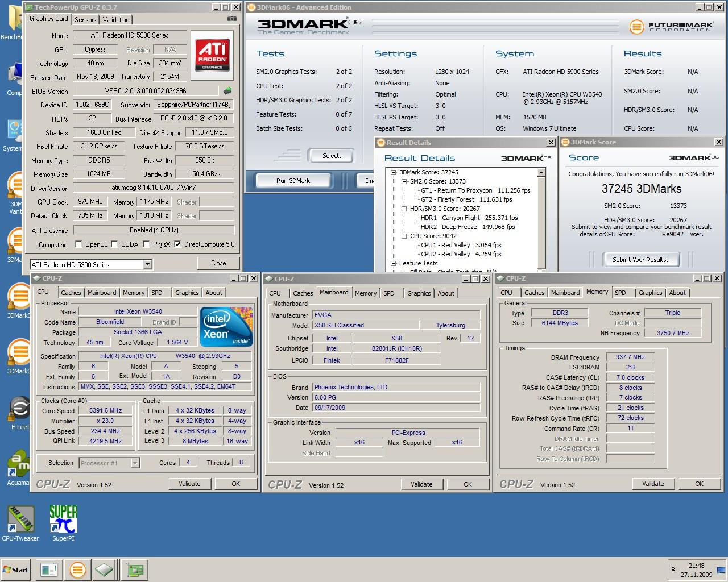The width and height of the screenshot is (728, 582).
Task: Toggle the CUDA checkbox
Action: click(x=114, y=244)
